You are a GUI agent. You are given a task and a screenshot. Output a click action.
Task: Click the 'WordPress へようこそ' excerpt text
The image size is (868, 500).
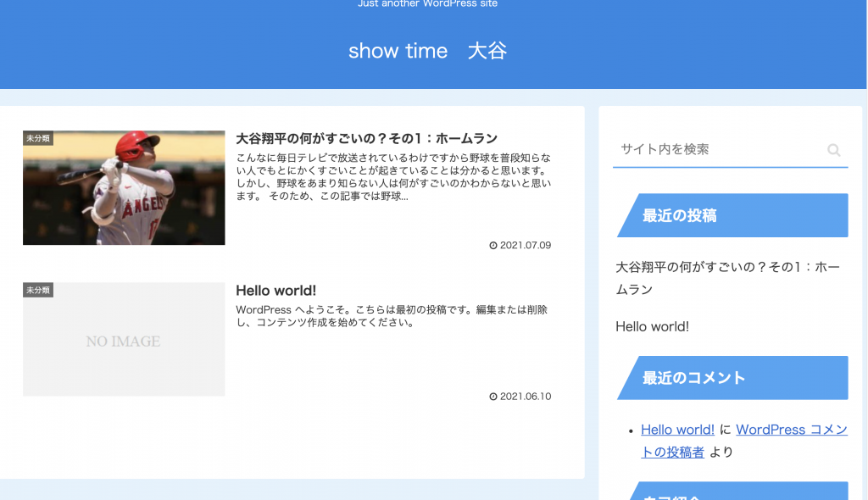click(x=393, y=315)
